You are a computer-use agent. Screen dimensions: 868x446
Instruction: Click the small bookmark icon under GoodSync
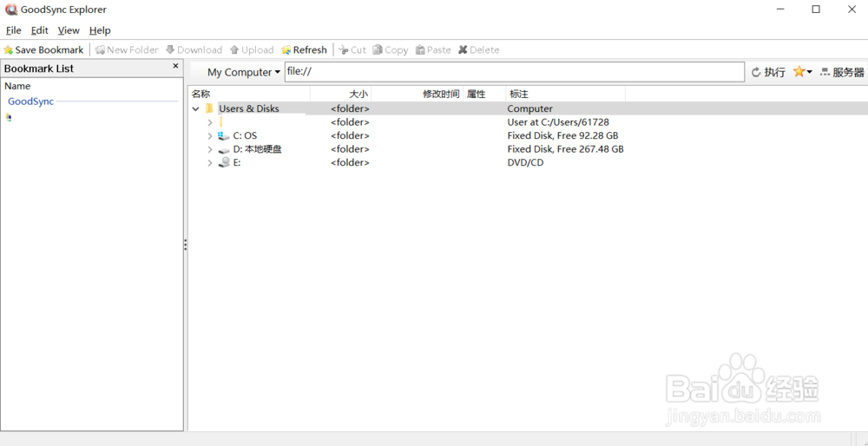coord(9,117)
